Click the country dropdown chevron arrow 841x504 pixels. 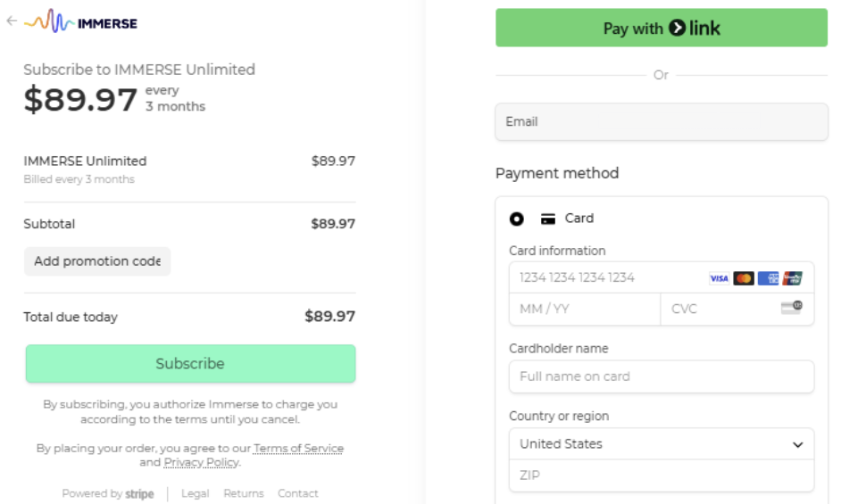[798, 444]
